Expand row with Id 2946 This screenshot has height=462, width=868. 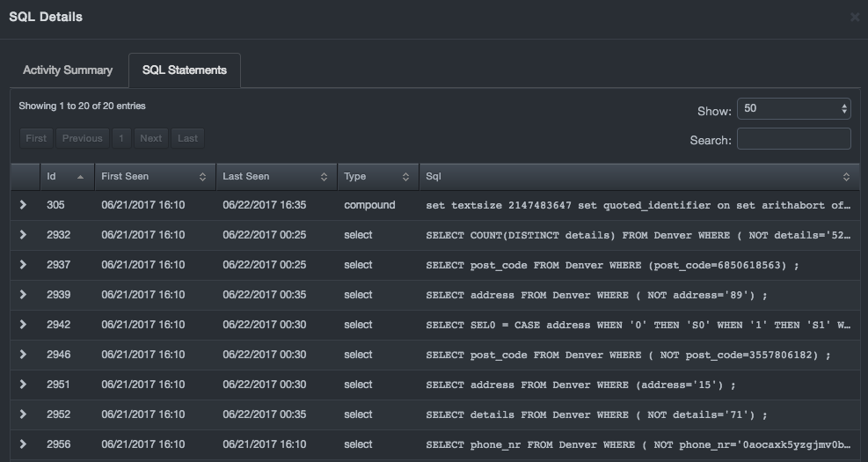coord(24,355)
